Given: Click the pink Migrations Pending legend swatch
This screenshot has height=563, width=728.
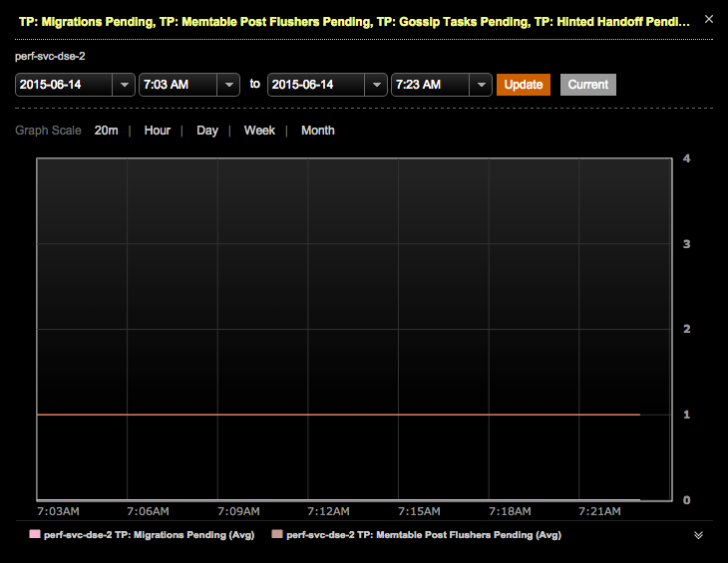Looking at the screenshot, I should (x=35, y=535).
